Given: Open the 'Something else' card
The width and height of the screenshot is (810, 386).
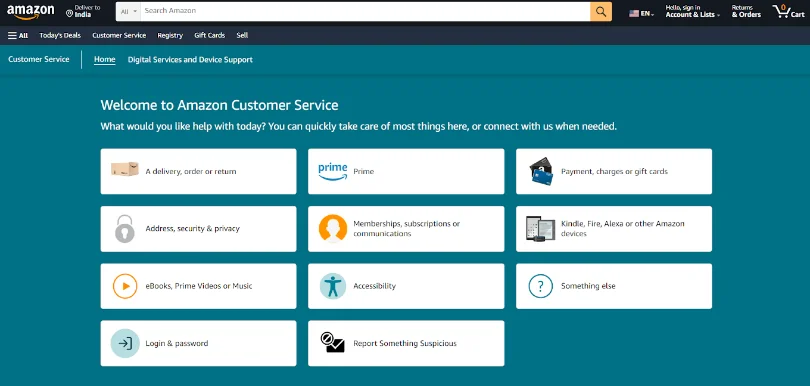Looking at the screenshot, I should click(614, 286).
